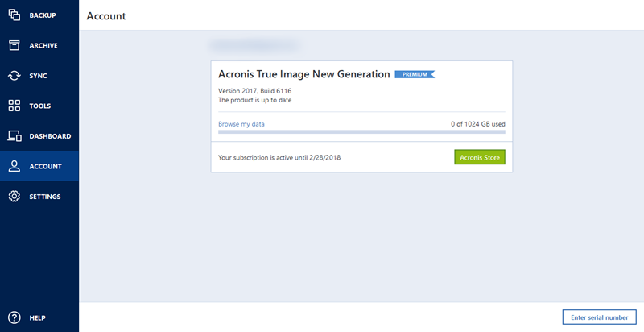Follow the Browse my data link
Screen dimensions: 644x332
pyautogui.click(x=242, y=124)
